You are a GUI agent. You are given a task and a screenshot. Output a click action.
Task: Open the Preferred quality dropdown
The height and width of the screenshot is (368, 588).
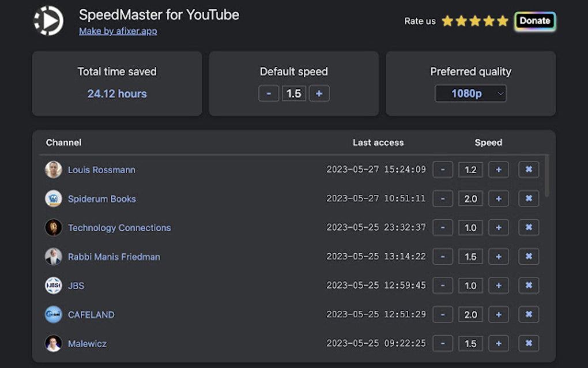tap(470, 93)
